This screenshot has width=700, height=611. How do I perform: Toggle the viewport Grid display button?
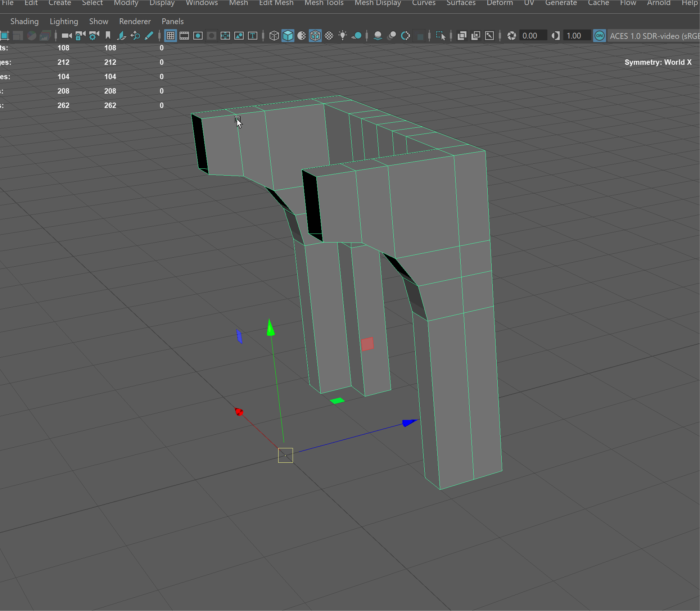[x=171, y=36]
